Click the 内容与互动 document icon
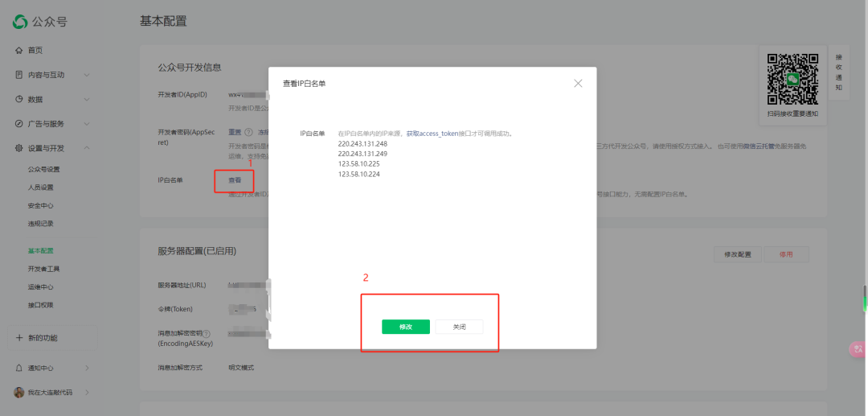The image size is (868, 416). tap(18, 75)
